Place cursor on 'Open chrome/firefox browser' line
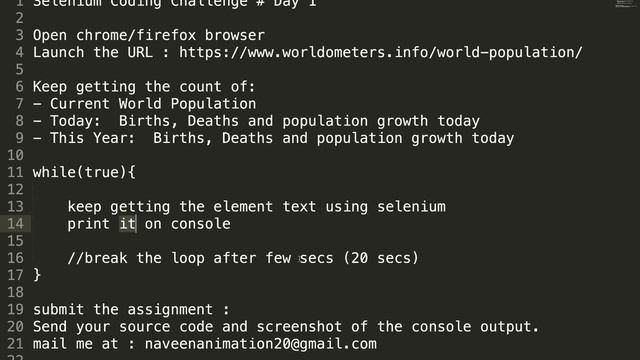Image resolution: width=640 pixels, height=360 pixels. pyautogui.click(x=149, y=35)
